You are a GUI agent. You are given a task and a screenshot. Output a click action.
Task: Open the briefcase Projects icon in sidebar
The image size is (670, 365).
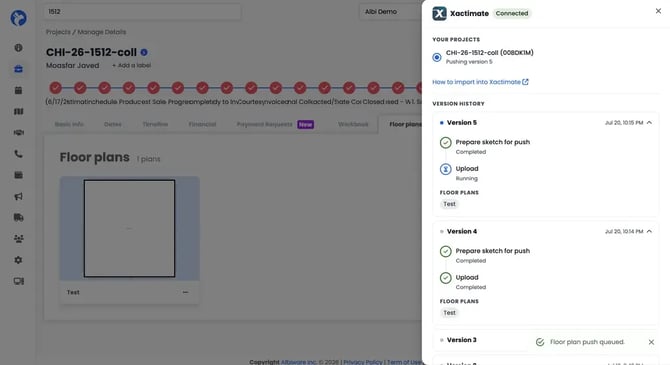[18, 69]
